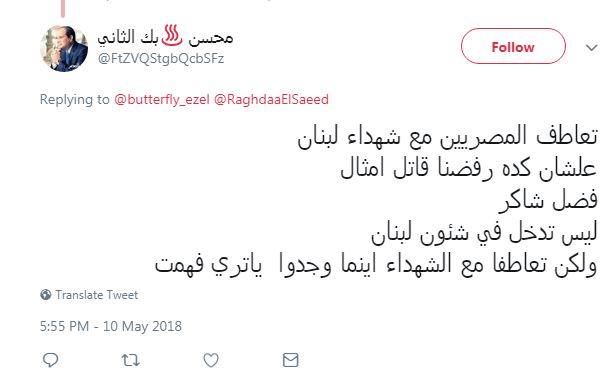614x392 pixels.
Task: Click the pink thread connector line above avatar
Action: pyautogui.click(x=63, y=9)
